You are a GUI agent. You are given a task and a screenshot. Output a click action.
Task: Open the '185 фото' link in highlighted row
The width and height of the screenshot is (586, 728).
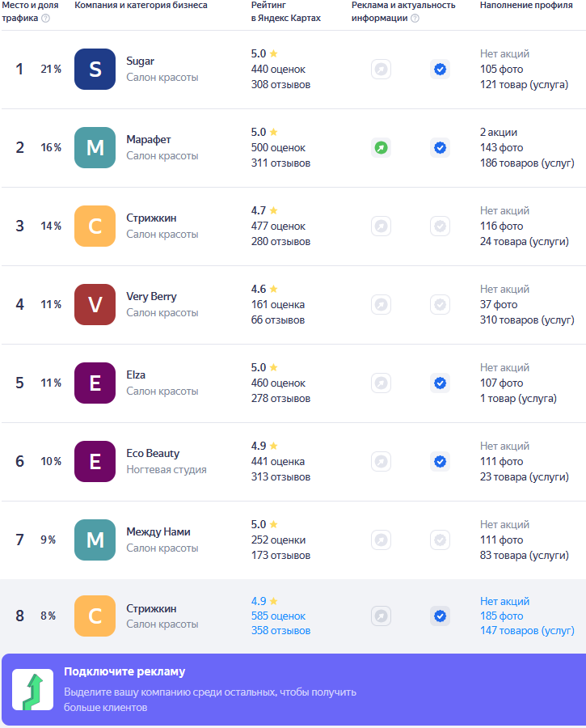[x=501, y=616]
